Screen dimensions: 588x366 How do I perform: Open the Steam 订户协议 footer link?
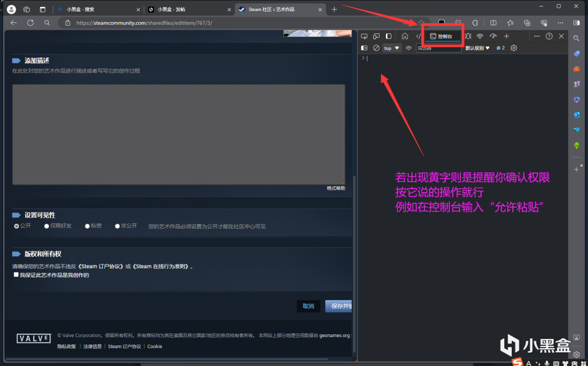pyautogui.click(x=124, y=346)
